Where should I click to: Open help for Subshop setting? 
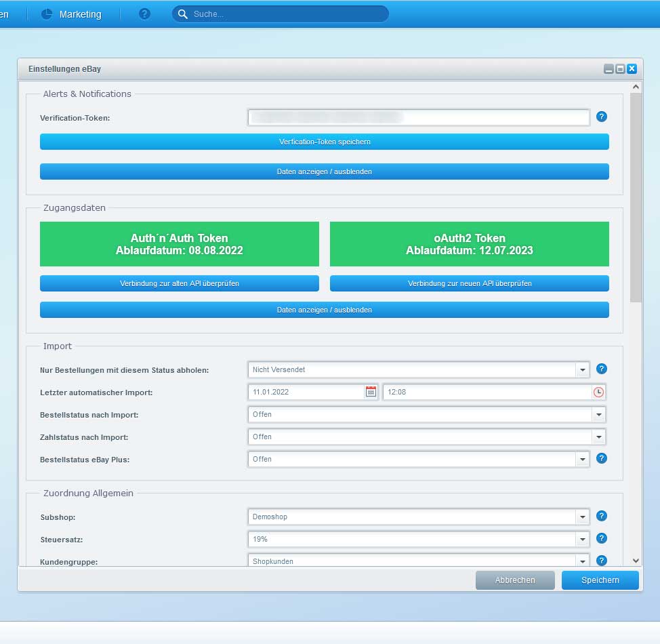(x=602, y=516)
